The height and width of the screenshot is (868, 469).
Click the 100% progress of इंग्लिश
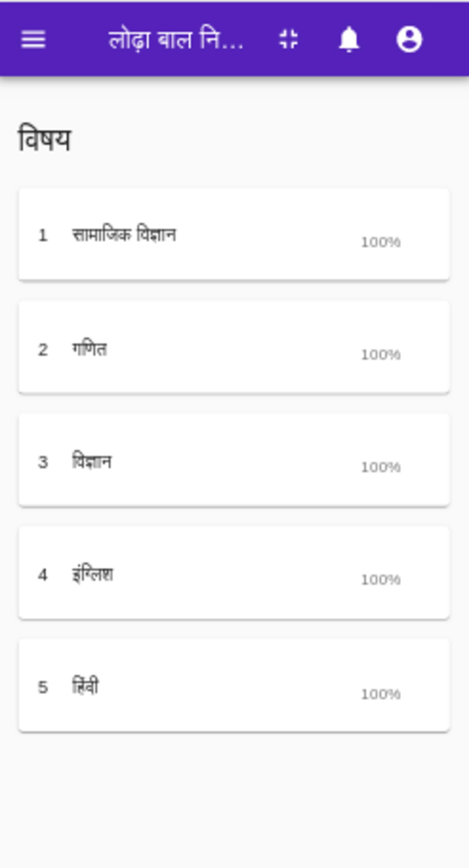(x=381, y=580)
